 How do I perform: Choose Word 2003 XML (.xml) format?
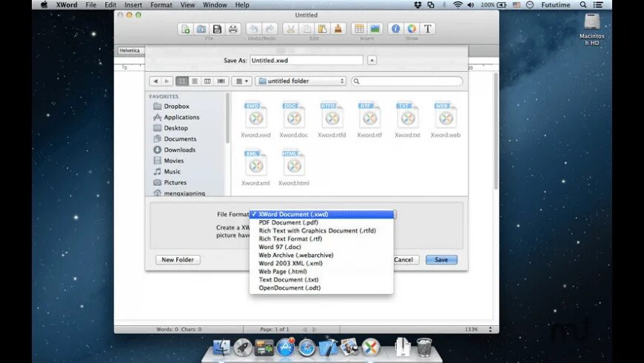click(321, 264)
